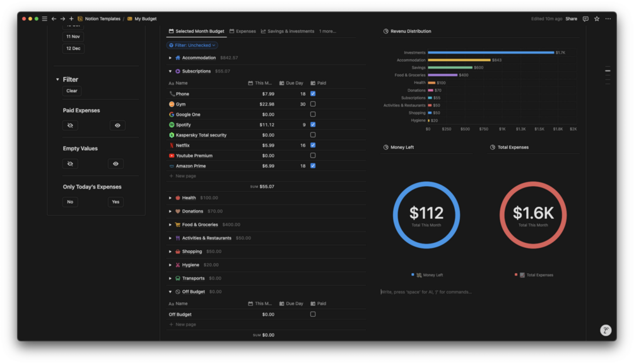Click the Amazon Prime logo icon
Screen dimensions: 634x364
click(172, 166)
